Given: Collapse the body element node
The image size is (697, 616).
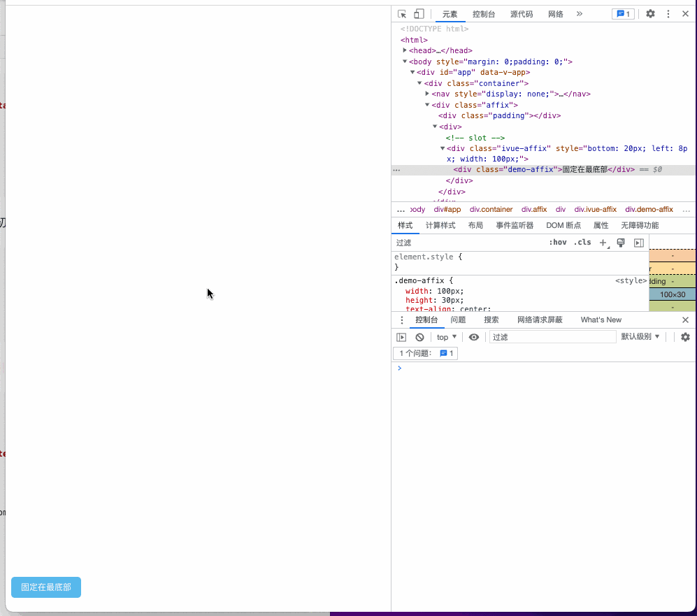Looking at the screenshot, I should (x=405, y=62).
